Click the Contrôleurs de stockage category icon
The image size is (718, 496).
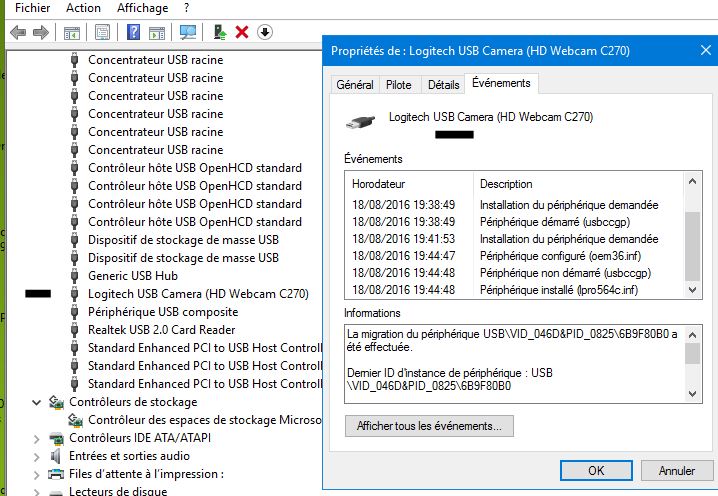click(56, 402)
